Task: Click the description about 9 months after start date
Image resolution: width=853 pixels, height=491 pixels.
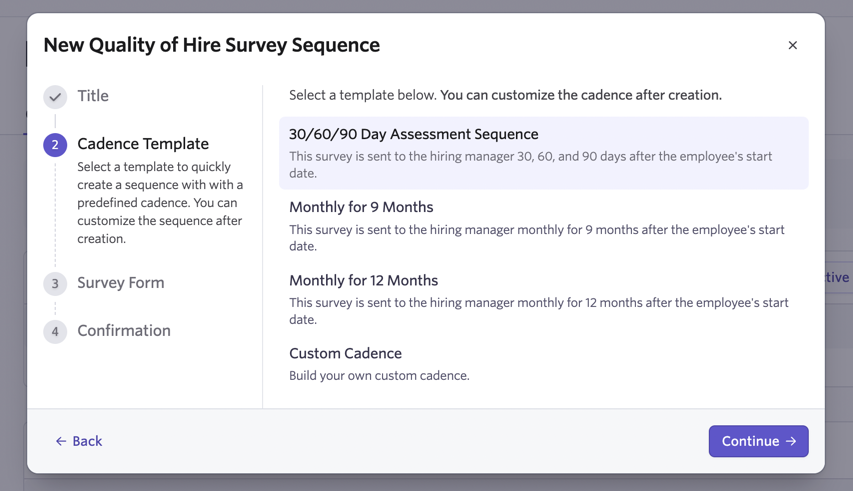Action: [537, 238]
